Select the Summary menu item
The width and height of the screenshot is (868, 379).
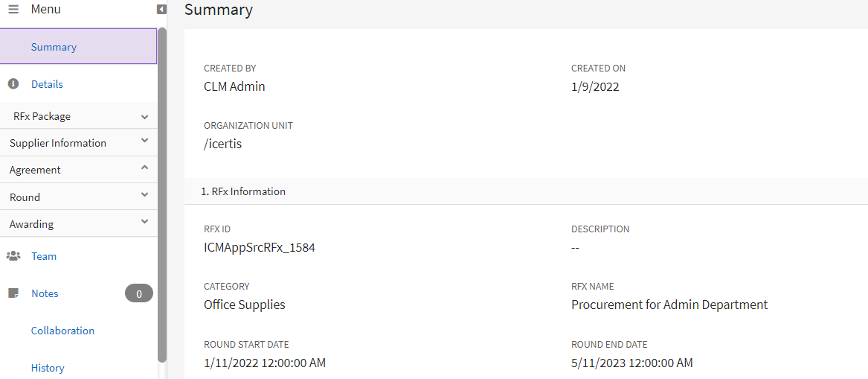click(54, 47)
